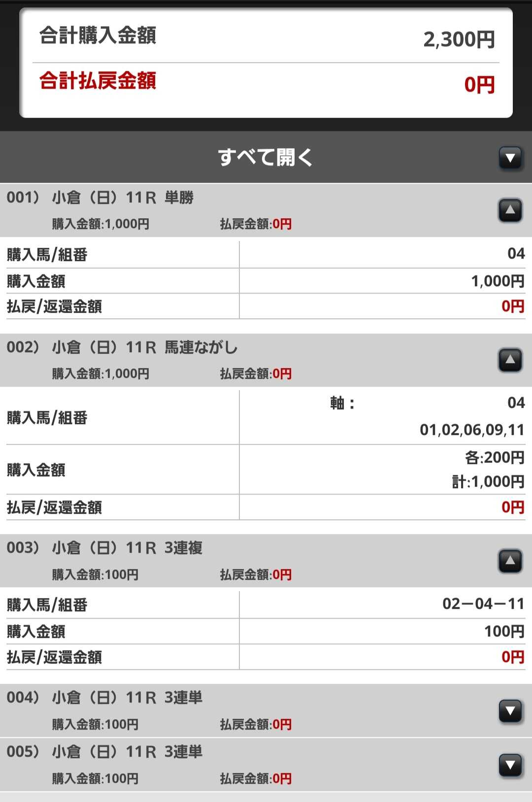
Task: Collapse bet 003 3連複 details arrow
Action: point(510,561)
